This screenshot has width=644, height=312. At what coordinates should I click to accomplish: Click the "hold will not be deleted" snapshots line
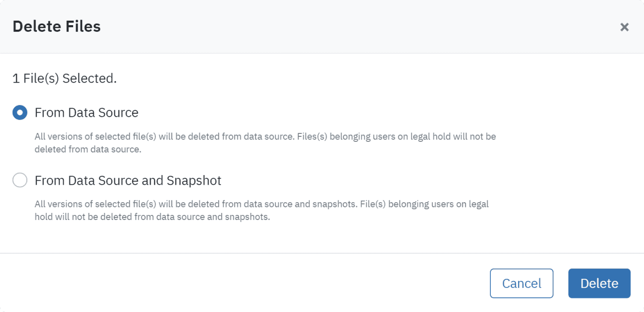click(152, 217)
